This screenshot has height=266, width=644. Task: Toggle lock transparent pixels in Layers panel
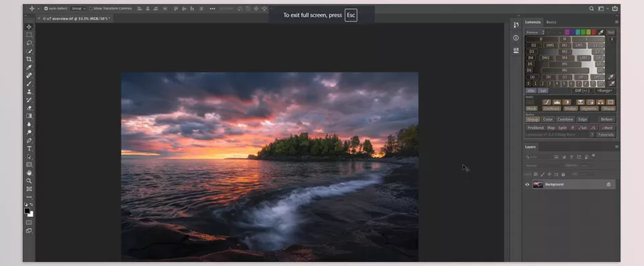[x=535, y=175]
